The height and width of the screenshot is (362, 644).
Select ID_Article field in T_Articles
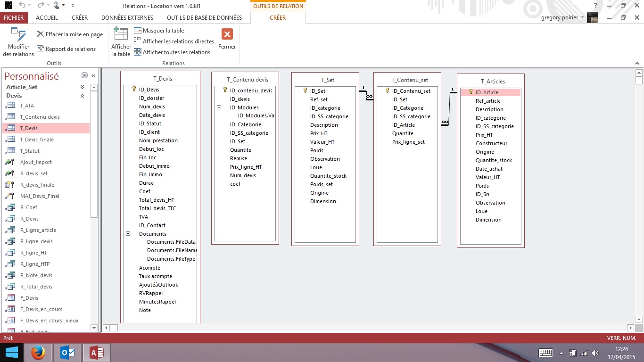491,92
